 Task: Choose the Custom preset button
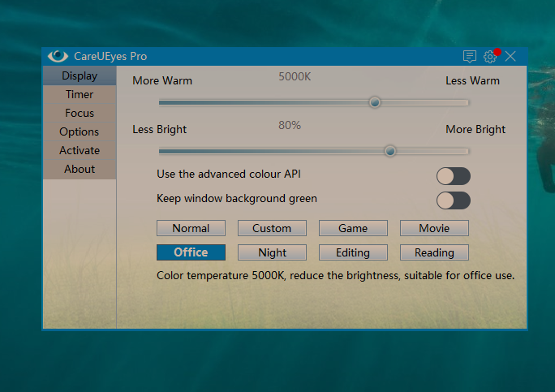[x=272, y=228]
